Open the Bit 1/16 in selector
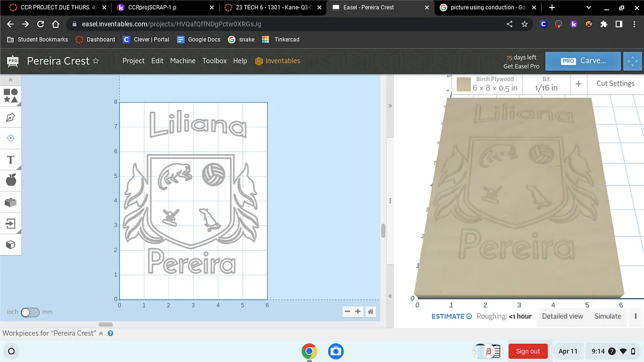Image resolution: width=644 pixels, height=362 pixels. click(x=546, y=84)
